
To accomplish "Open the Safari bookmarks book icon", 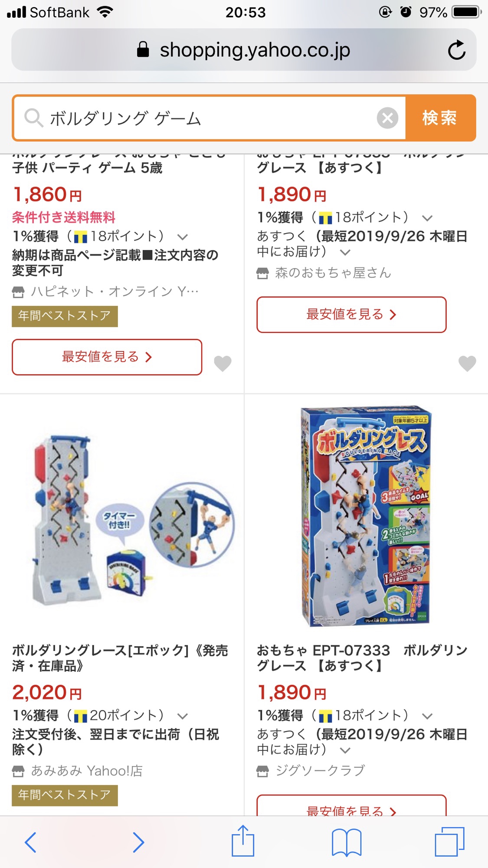I will (346, 842).
